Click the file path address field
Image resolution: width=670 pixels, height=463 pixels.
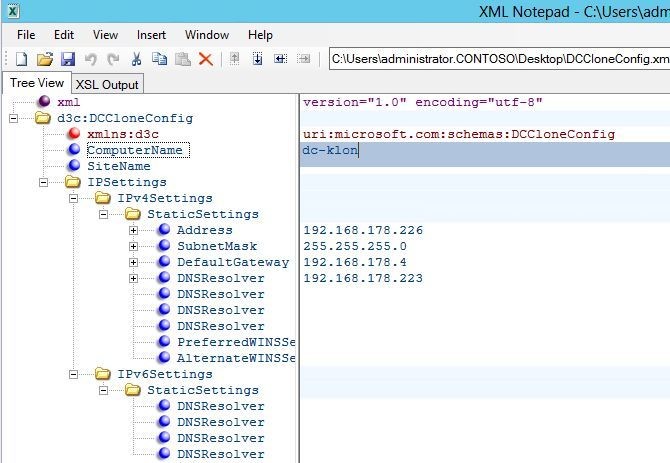pos(499,59)
